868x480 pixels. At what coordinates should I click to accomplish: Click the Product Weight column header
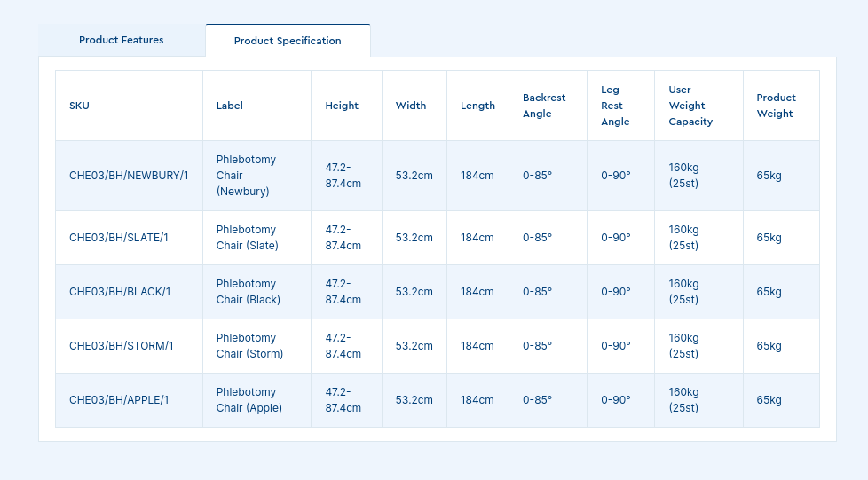[x=776, y=106]
